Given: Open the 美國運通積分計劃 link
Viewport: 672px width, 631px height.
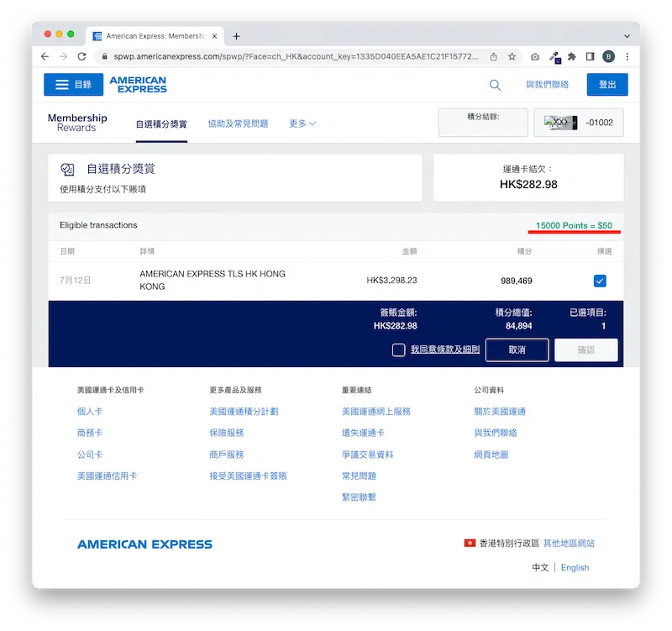Looking at the screenshot, I should (x=244, y=412).
